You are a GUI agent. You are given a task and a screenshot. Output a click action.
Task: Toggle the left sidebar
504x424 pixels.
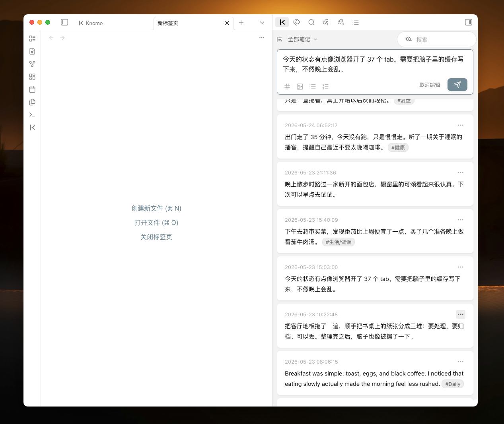coord(64,22)
